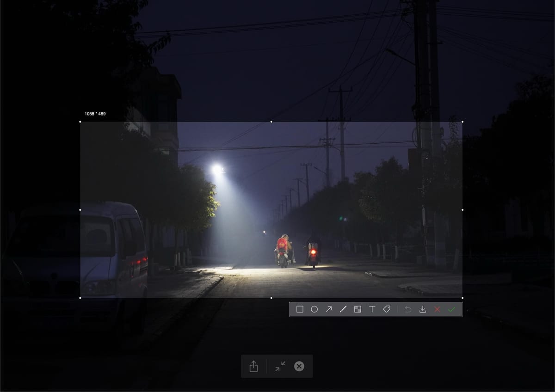Viewport: 555px width, 392px height.
Task: Choose the tag label tool
Action: (387, 309)
